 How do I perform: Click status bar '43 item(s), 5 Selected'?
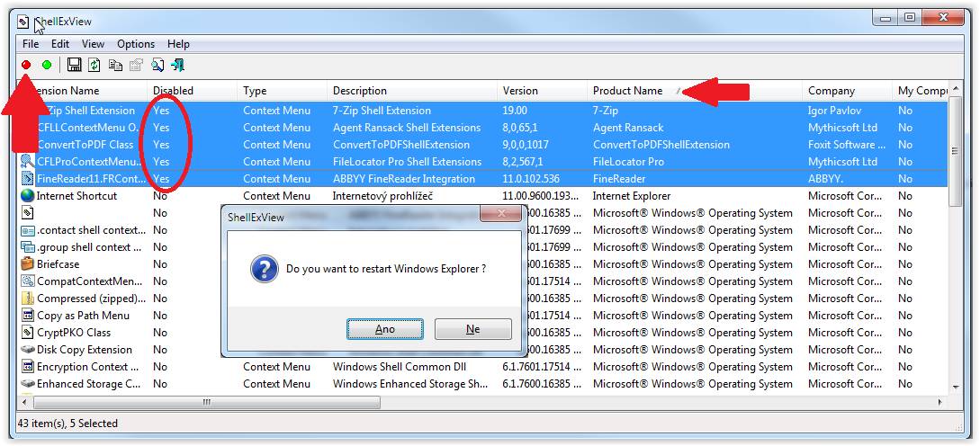(67, 424)
